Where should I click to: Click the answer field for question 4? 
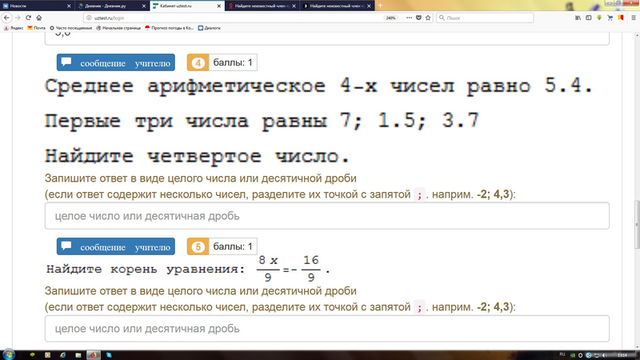(327, 216)
